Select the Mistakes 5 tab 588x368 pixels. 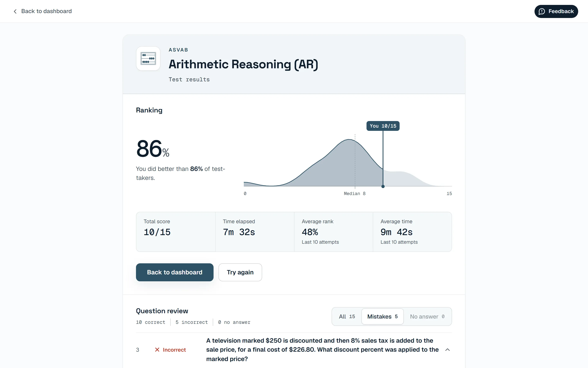382,316
